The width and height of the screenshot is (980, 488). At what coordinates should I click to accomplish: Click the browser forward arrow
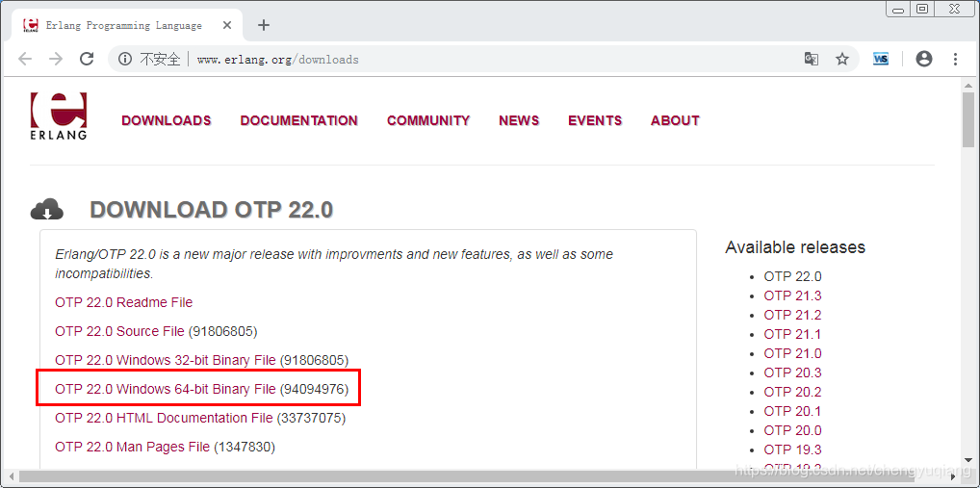click(x=56, y=60)
